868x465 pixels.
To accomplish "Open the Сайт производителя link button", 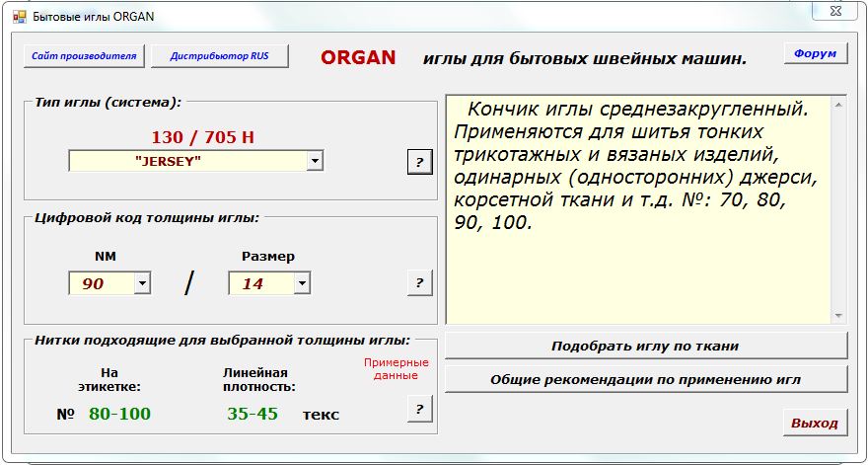I will click(84, 56).
